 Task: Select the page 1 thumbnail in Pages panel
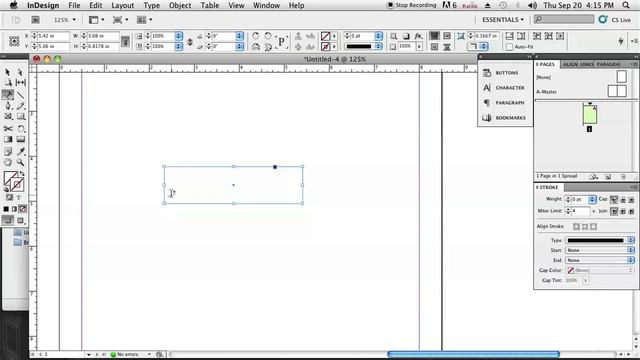(x=590, y=115)
